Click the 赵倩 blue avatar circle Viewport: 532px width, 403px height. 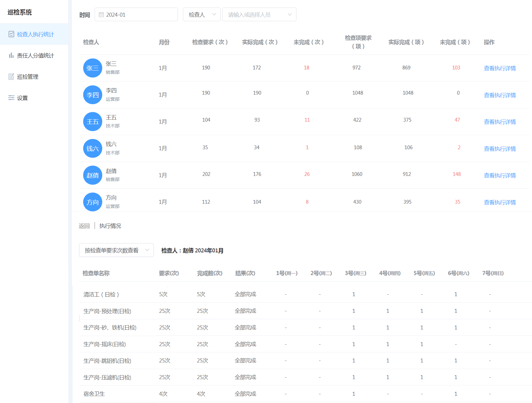[93, 175]
